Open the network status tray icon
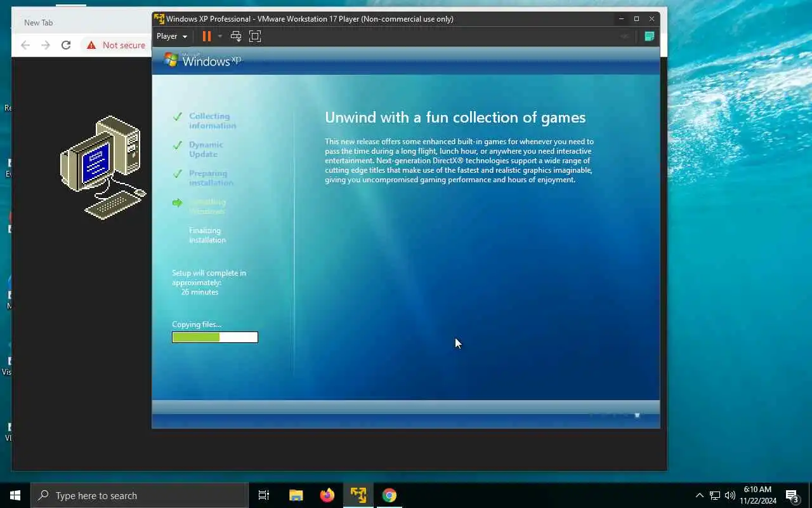The image size is (812, 508). pyautogui.click(x=715, y=495)
